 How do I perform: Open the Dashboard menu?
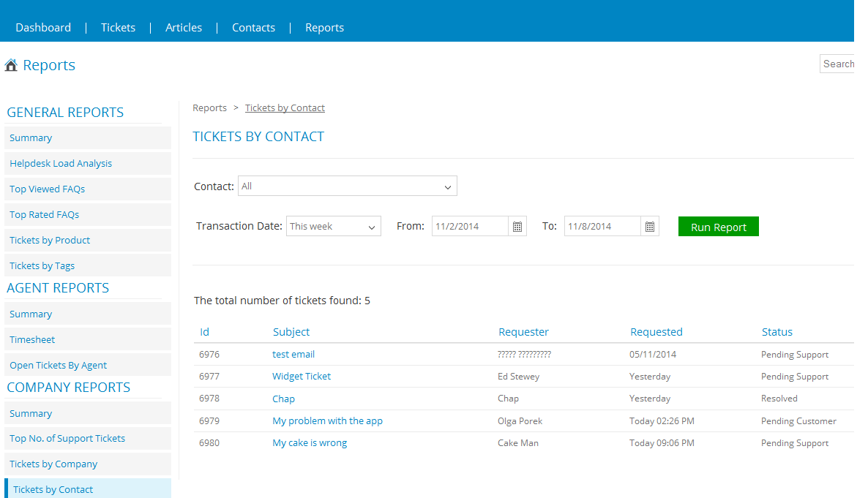coord(43,28)
